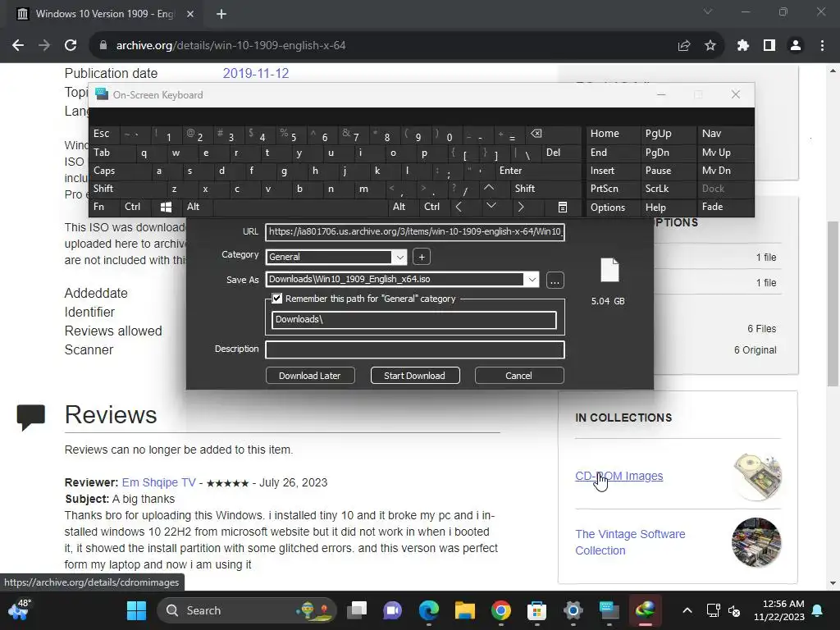Click the browser back arrow
Screen dimensions: 840x630
(x=18, y=46)
